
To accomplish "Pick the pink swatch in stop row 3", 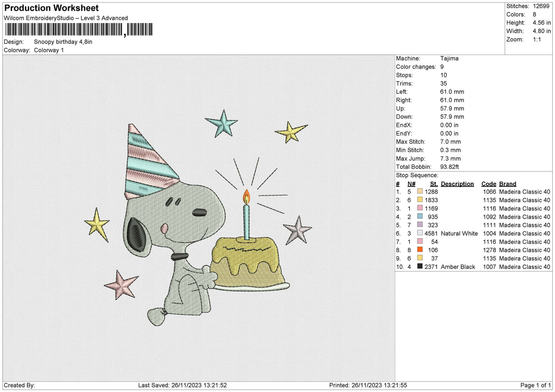I will click(x=420, y=208).
